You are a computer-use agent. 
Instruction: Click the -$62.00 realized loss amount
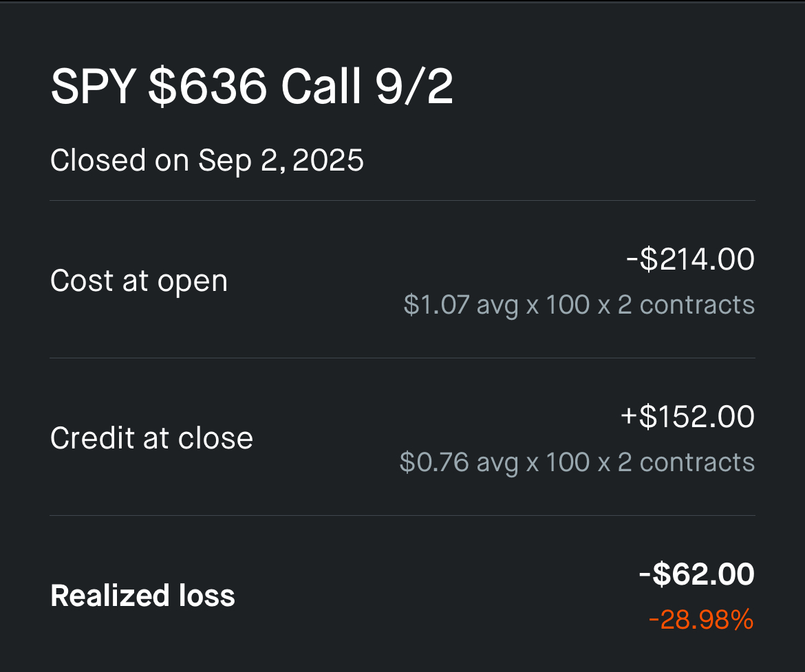[697, 574]
